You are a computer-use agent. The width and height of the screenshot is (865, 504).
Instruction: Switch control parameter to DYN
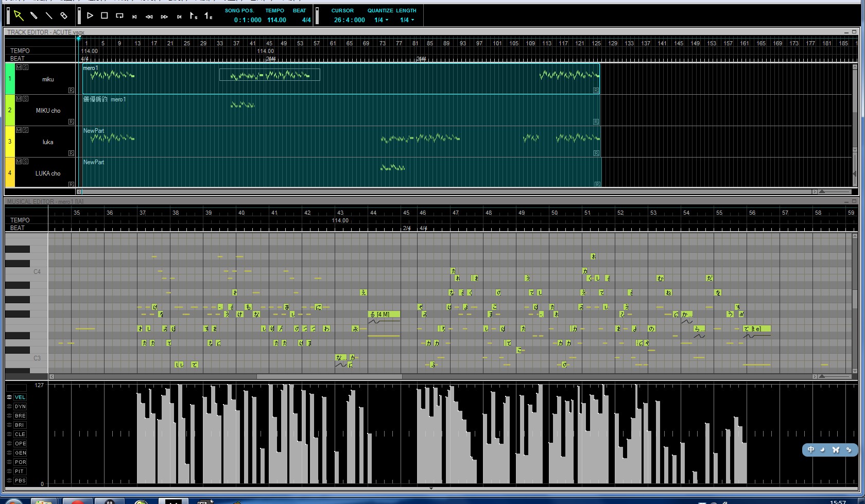coord(20,407)
